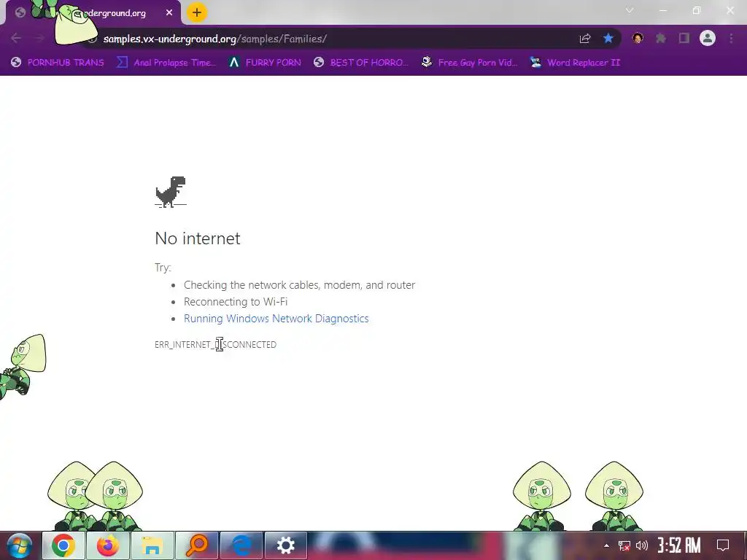The image size is (747, 560).
Task: Open the Word Replacer II bookmark
Action: tap(575, 63)
